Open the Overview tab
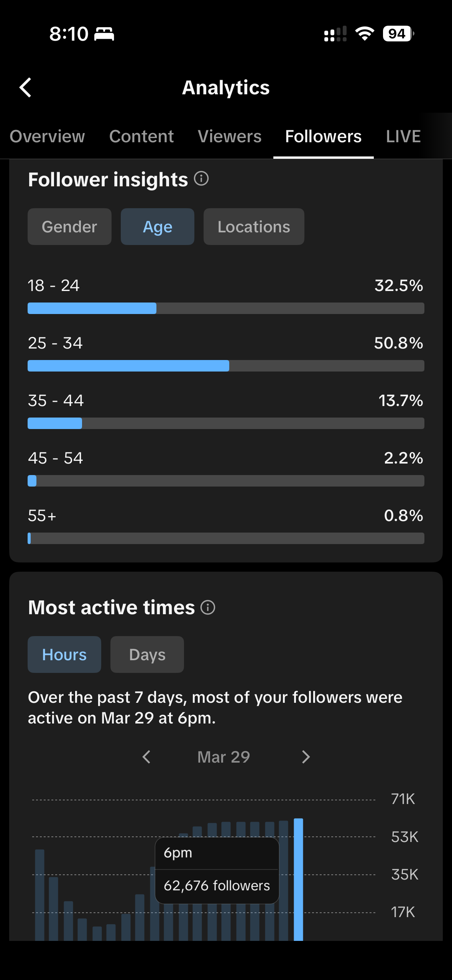 point(47,136)
